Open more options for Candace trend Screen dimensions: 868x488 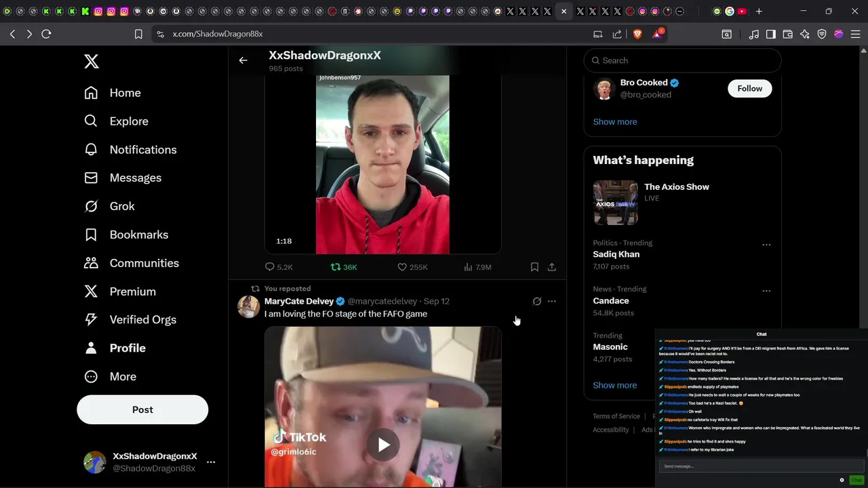766,291
